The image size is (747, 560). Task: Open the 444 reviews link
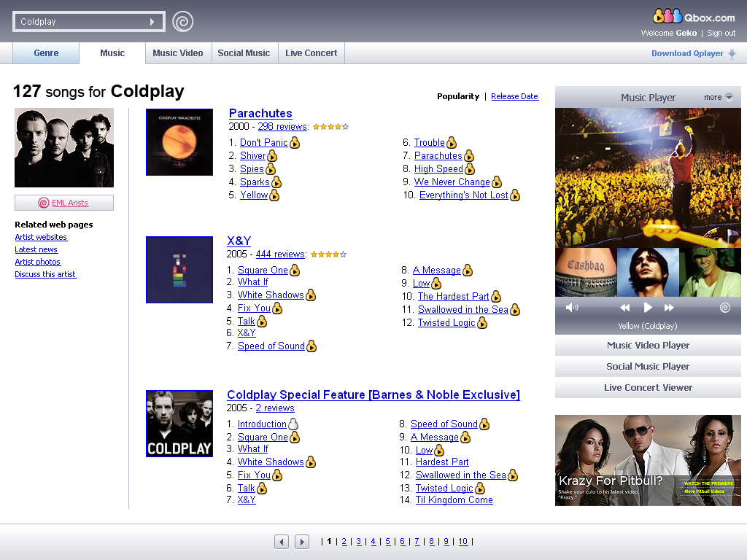(280, 254)
